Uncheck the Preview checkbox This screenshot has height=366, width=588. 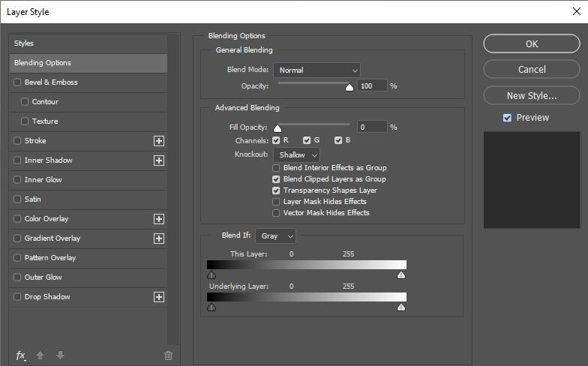507,118
